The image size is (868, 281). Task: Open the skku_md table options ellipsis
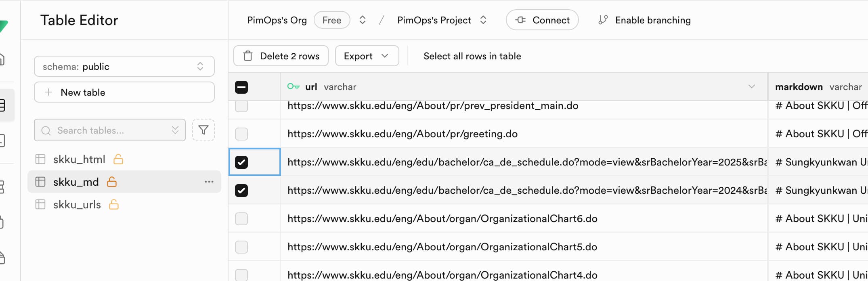pos(209,182)
